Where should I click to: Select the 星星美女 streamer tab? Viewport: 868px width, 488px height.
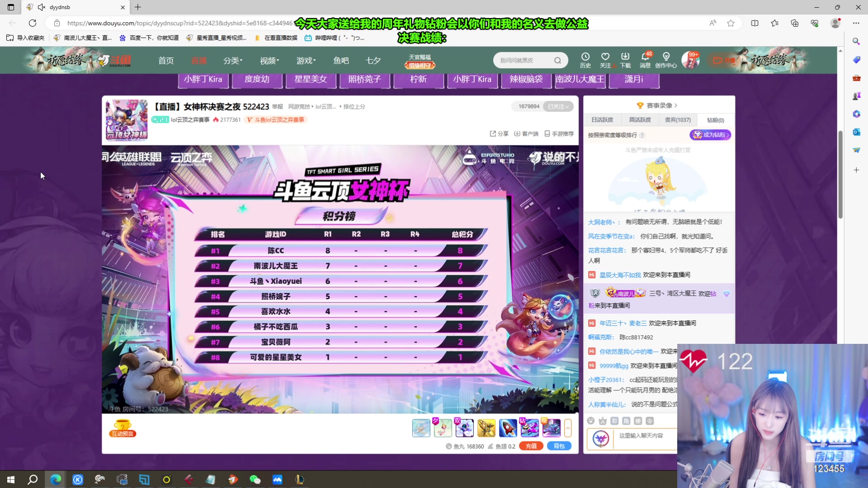(311, 80)
